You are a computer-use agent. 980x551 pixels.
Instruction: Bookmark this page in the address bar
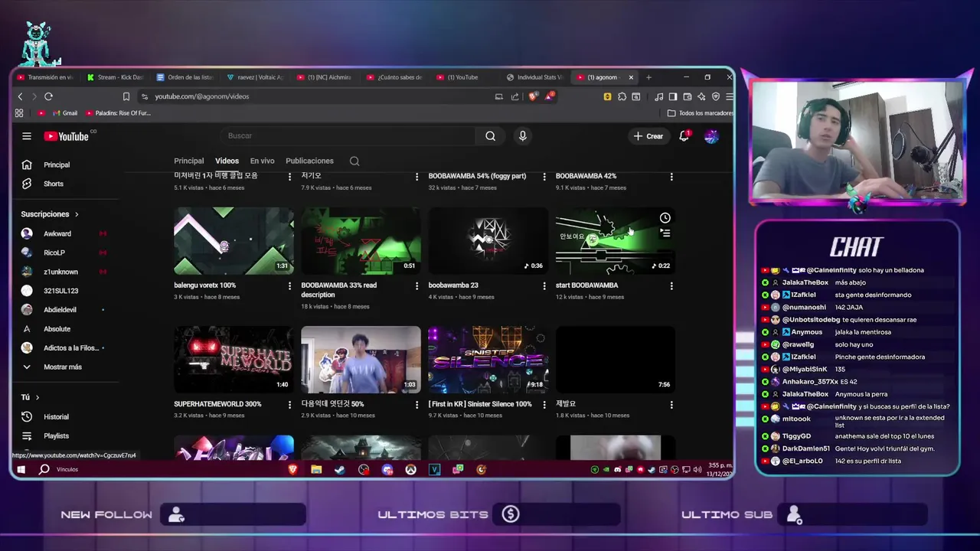[126, 96]
